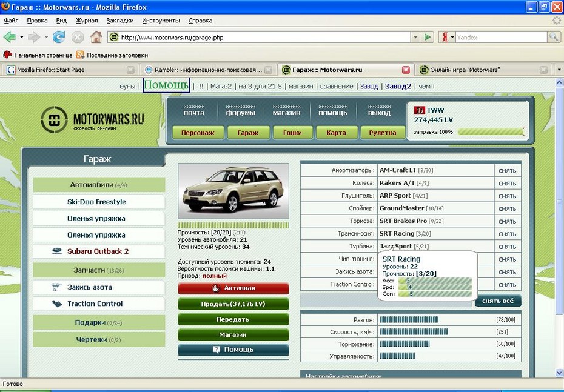Open the Рулетка page
The height and width of the screenshot is (392, 564).
382,133
